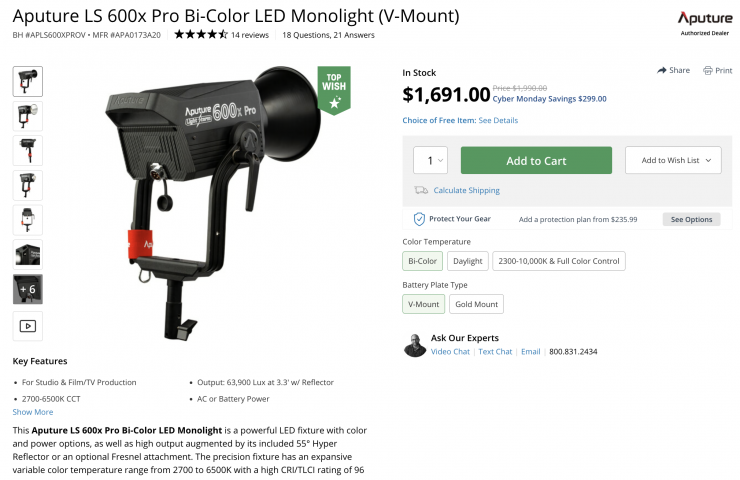The image size is (740, 480).
Task: Click the Protect Your Gear shield icon
Action: pyautogui.click(x=419, y=219)
